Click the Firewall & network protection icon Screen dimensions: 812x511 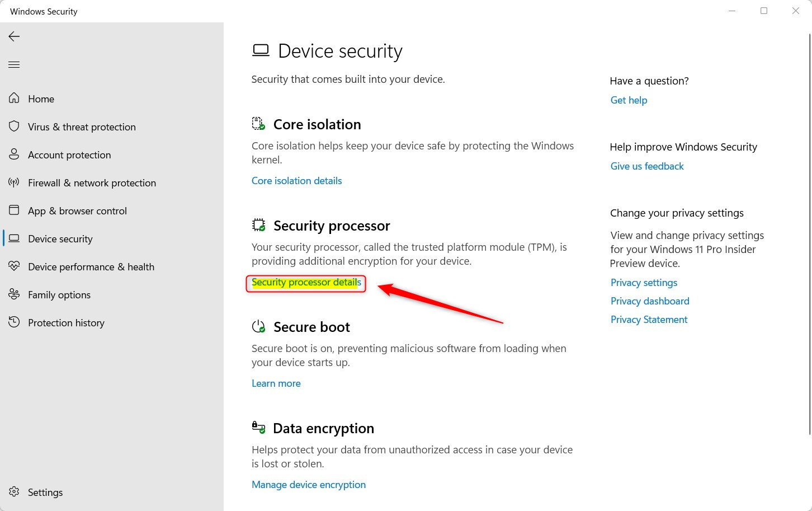pyautogui.click(x=14, y=182)
